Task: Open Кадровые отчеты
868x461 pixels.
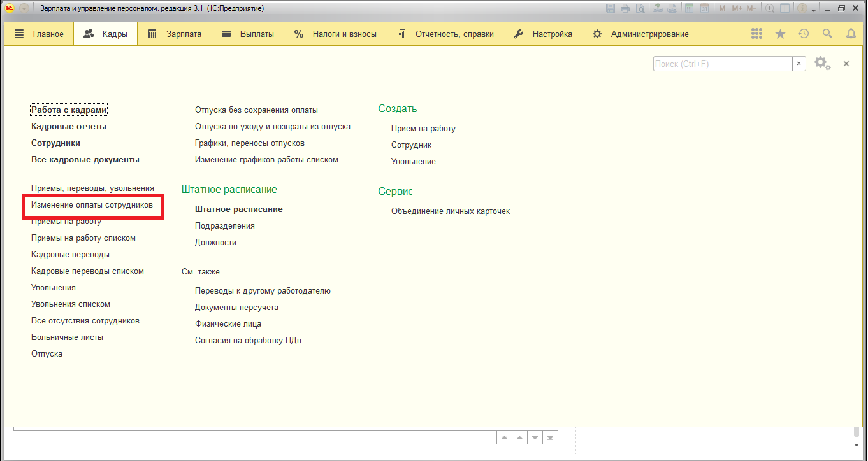Action: click(x=69, y=126)
